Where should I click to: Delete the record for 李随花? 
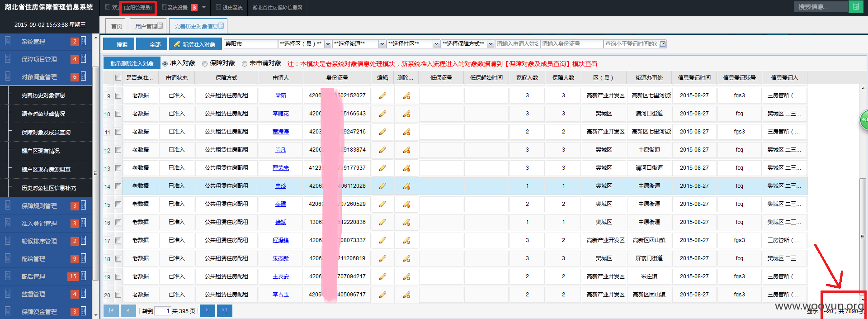click(x=406, y=114)
